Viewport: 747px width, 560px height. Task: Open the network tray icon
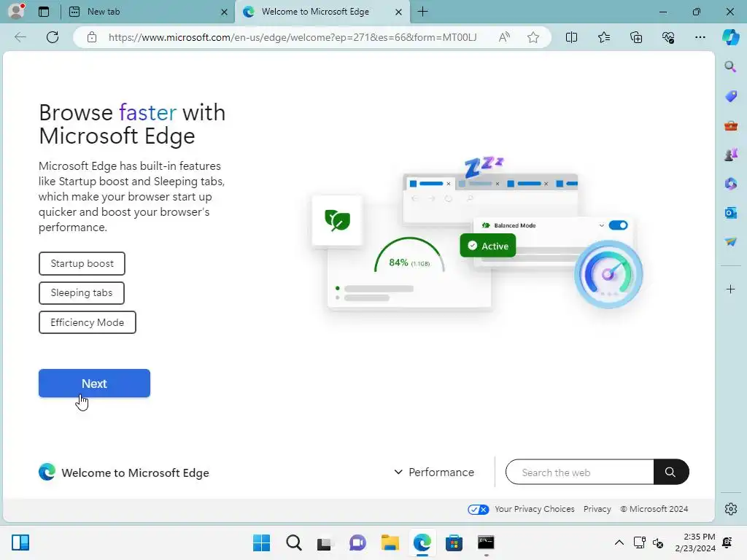[x=639, y=542]
